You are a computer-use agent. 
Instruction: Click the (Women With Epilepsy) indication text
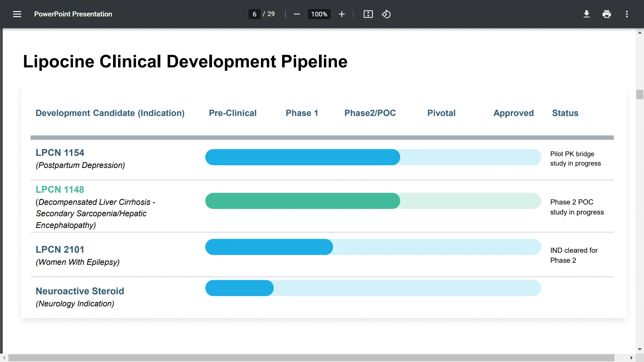tap(77, 262)
